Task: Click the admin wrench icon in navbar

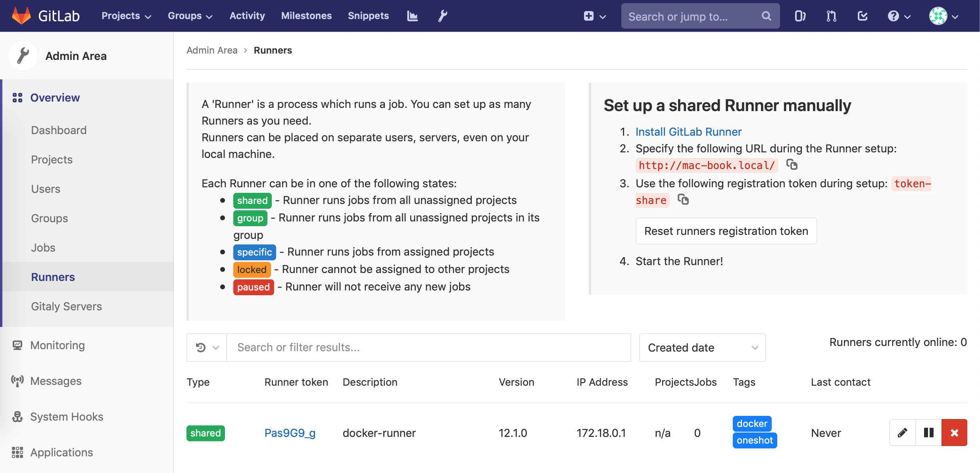Action: (x=442, y=16)
